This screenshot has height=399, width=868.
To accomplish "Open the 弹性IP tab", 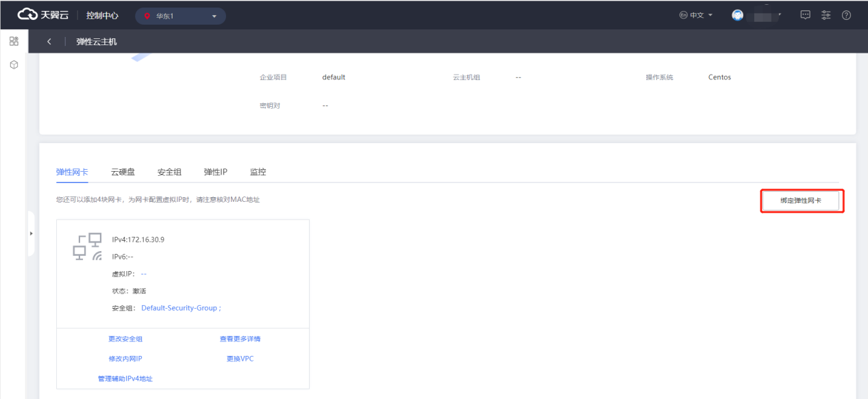I will point(215,172).
